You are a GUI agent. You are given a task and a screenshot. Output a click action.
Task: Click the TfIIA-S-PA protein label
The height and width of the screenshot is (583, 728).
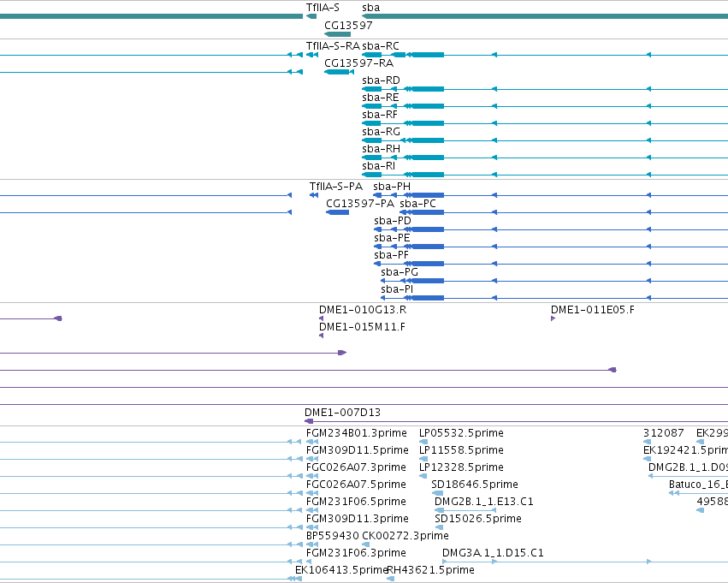(x=336, y=187)
